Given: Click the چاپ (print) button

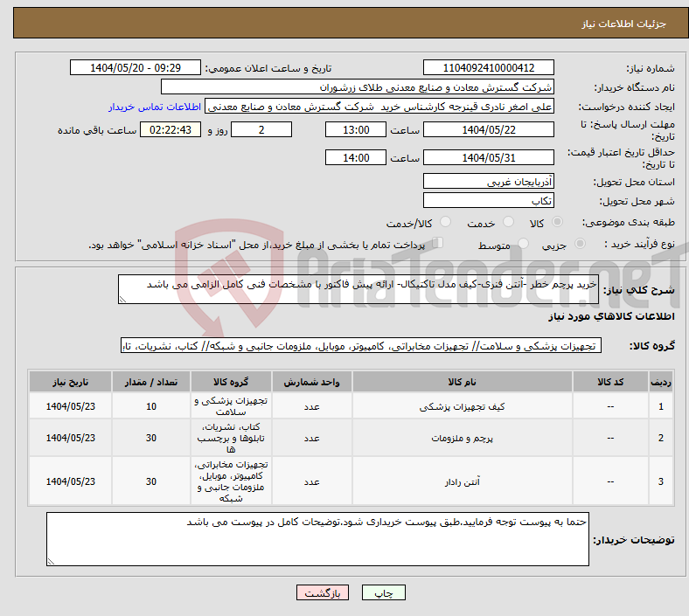Looking at the screenshot, I should pos(383,592).
